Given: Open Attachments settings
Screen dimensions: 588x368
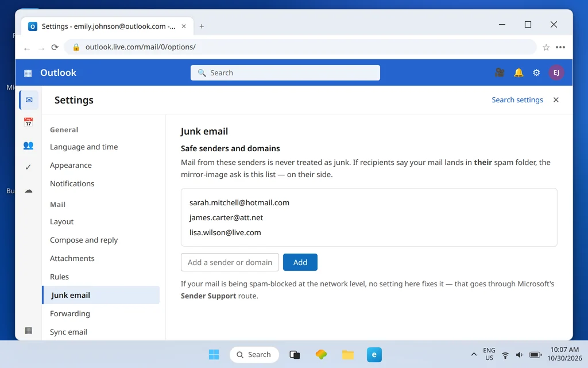Looking at the screenshot, I should click(72, 258).
